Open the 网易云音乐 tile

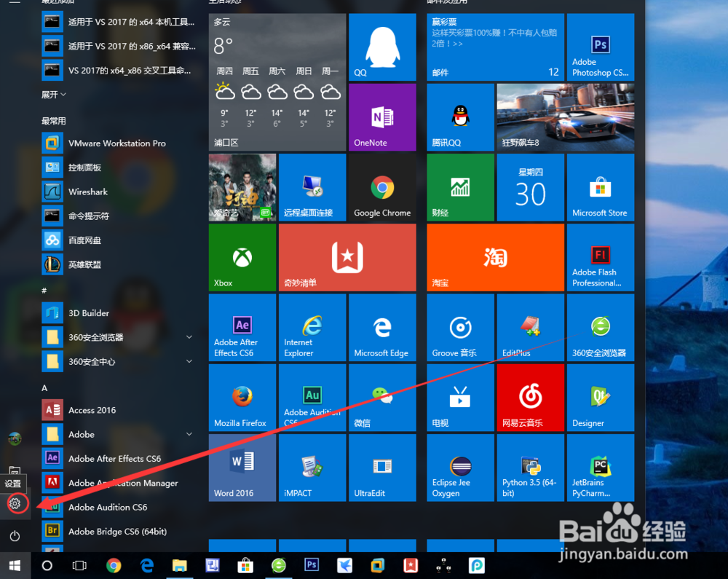(530, 398)
